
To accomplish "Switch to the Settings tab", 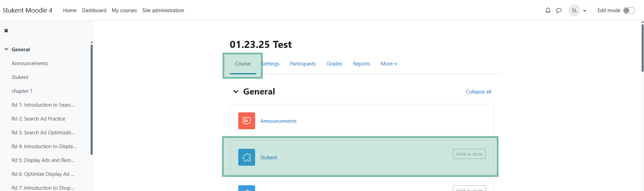I will 270,64.
